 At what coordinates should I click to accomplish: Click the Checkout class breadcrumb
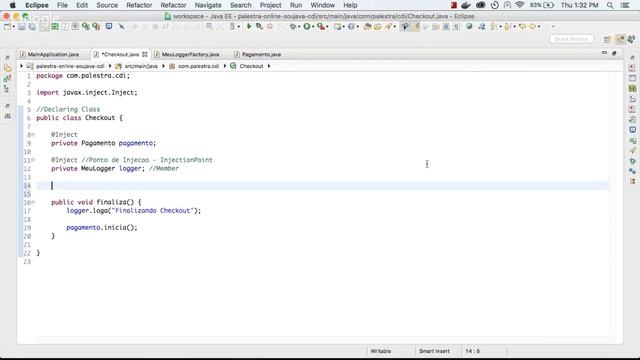tap(251, 66)
